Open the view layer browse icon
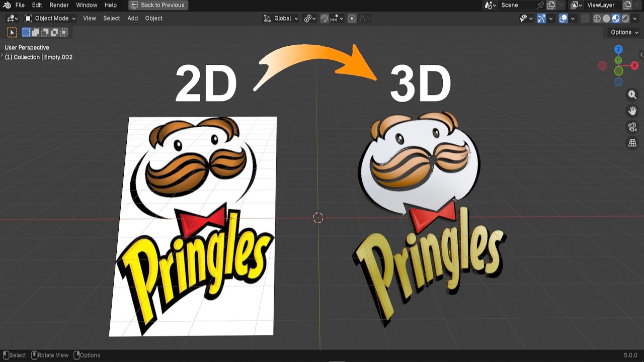Image resolution: width=644 pixels, height=362 pixels. tap(576, 5)
